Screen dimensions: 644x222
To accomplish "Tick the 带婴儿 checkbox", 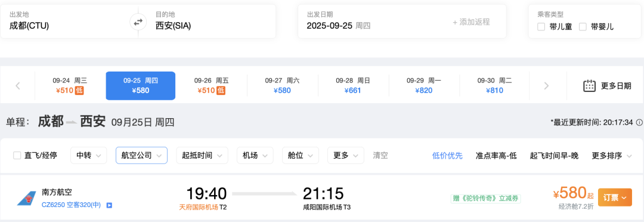I will (x=583, y=27).
